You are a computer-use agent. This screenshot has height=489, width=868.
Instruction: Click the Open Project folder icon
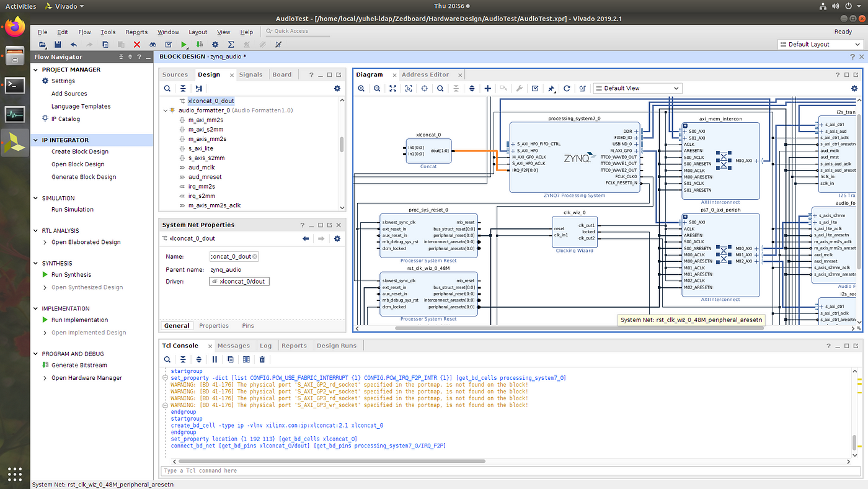tap(42, 45)
